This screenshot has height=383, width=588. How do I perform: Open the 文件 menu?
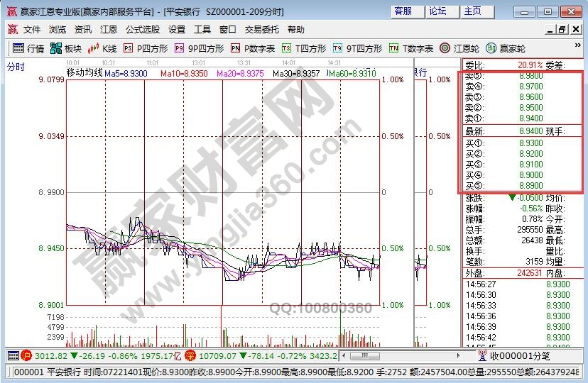[x=32, y=30]
